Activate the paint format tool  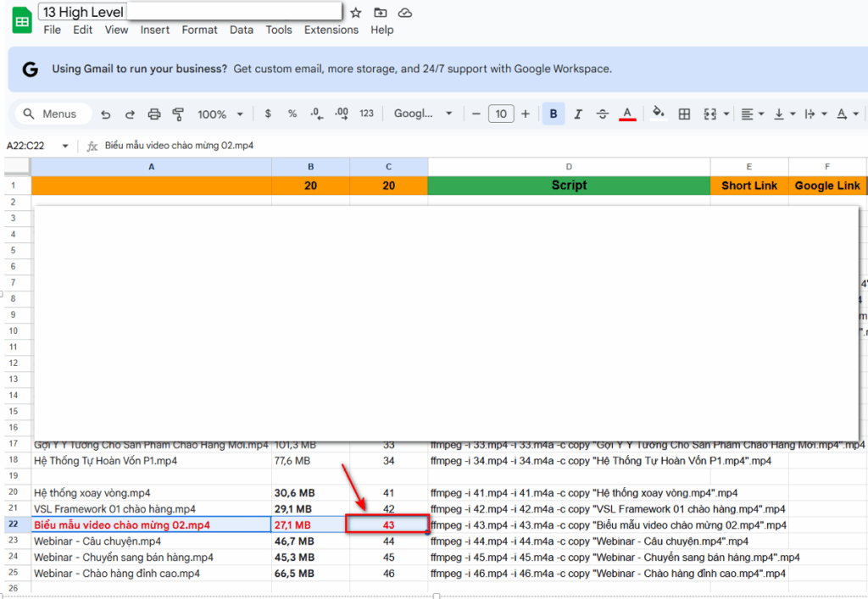178,114
